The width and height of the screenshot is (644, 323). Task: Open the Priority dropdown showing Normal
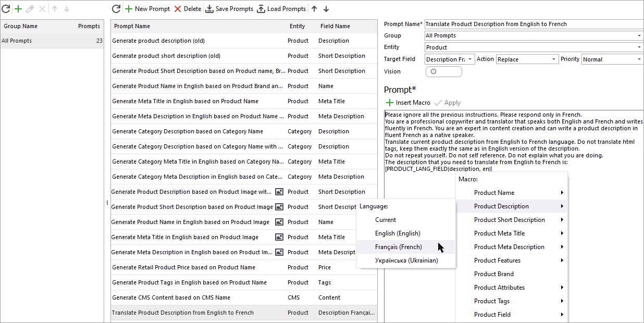coord(613,59)
